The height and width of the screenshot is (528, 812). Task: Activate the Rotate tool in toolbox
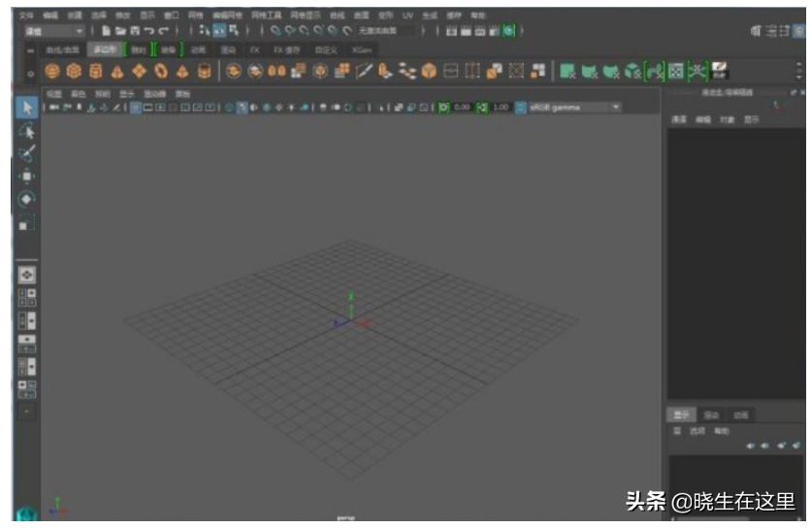point(27,199)
